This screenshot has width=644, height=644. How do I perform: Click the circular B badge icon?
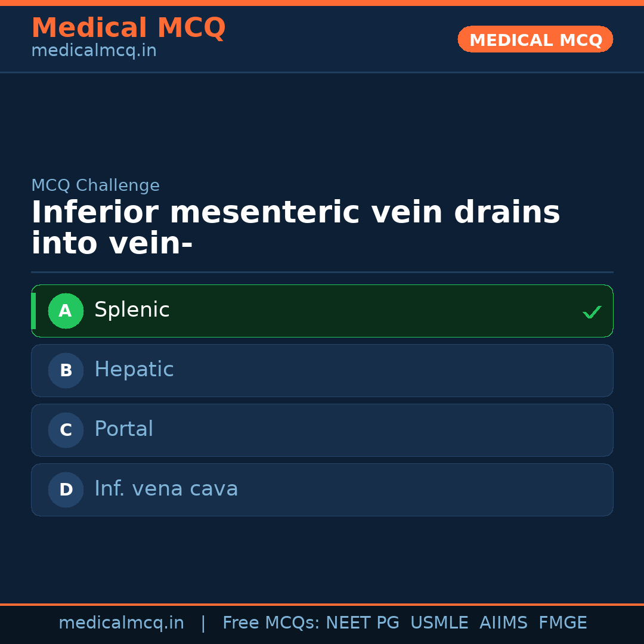(x=66, y=370)
